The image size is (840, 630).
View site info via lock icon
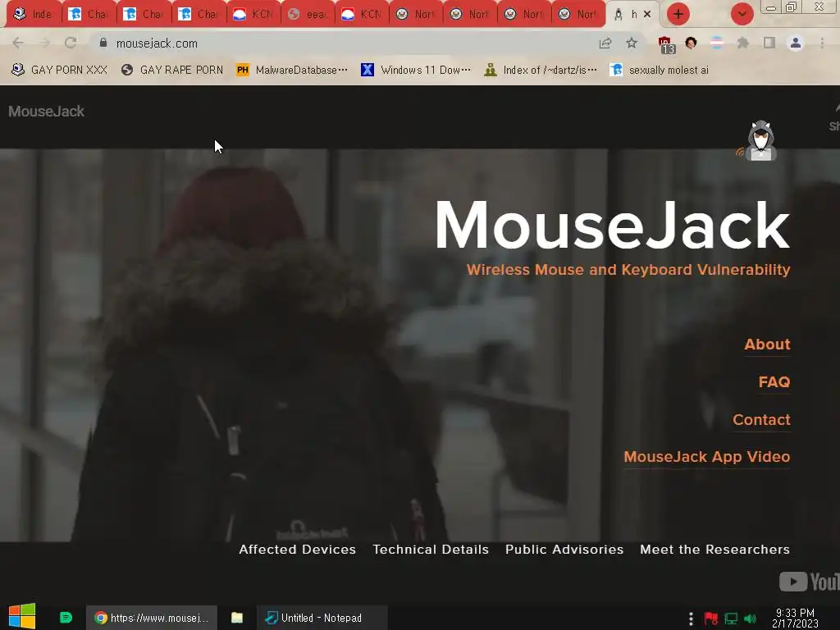[103, 43]
